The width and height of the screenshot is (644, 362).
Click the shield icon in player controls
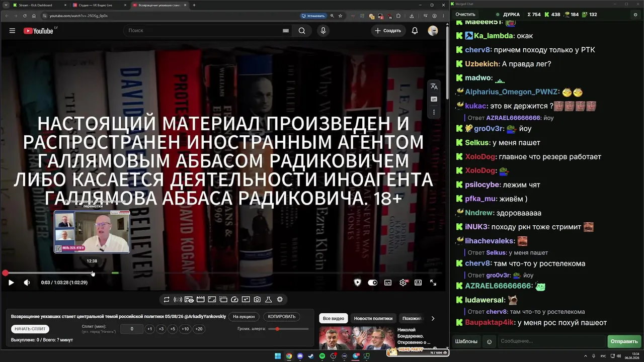pyautogui.click(x=358, y=283)
